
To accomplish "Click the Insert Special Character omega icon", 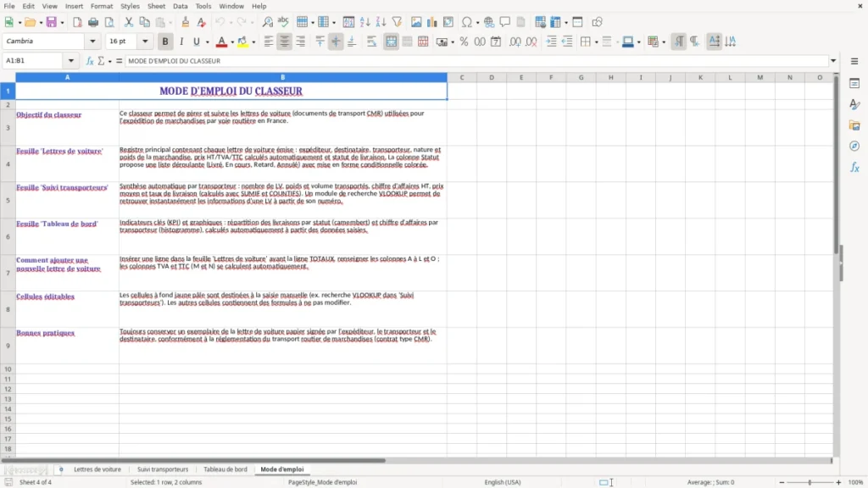I will point(467,22).
